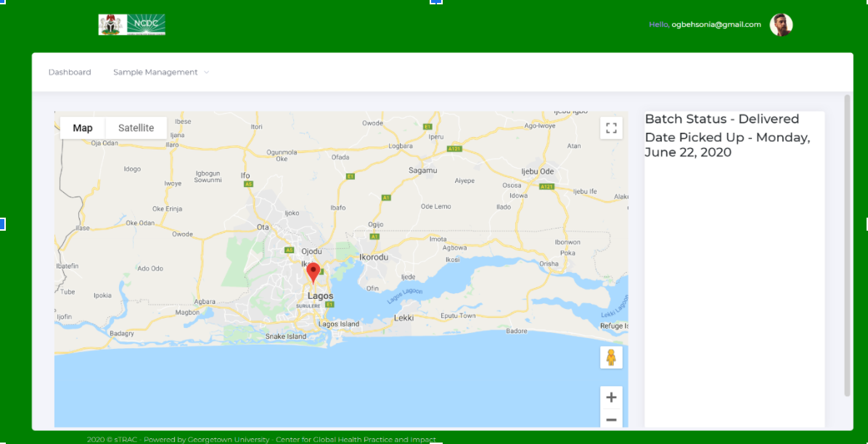
Task: Click the Ogijo label on map
Action: click(376, 224)
